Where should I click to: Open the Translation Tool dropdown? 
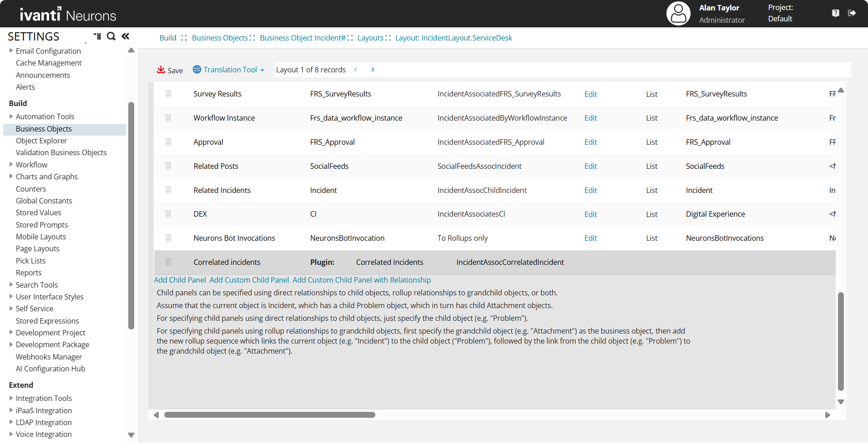click(229, 70)
